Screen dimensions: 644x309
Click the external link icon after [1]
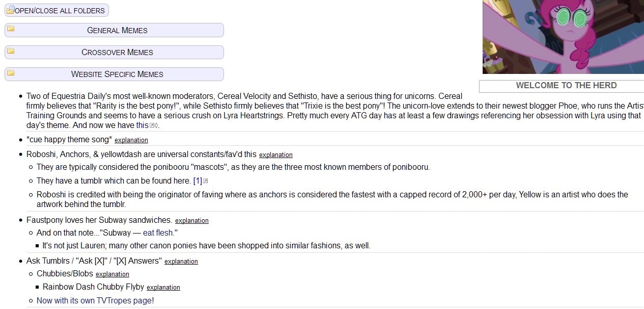pos(206,181)
